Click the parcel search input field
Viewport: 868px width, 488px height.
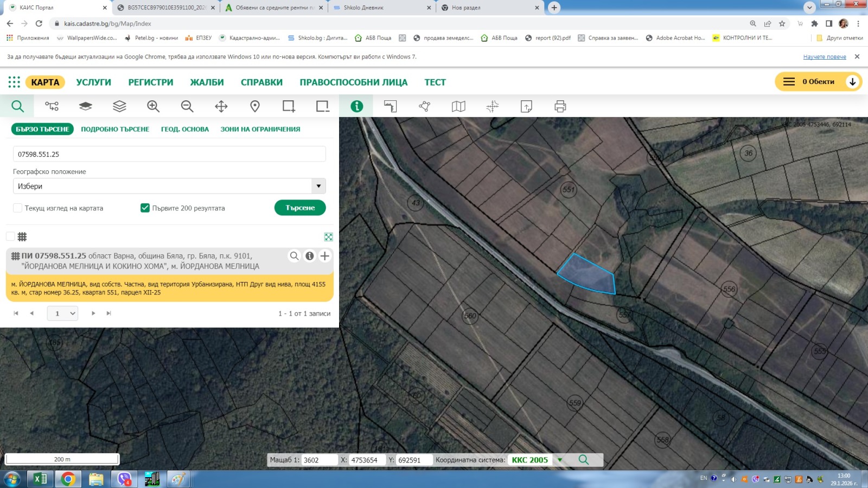169,153
